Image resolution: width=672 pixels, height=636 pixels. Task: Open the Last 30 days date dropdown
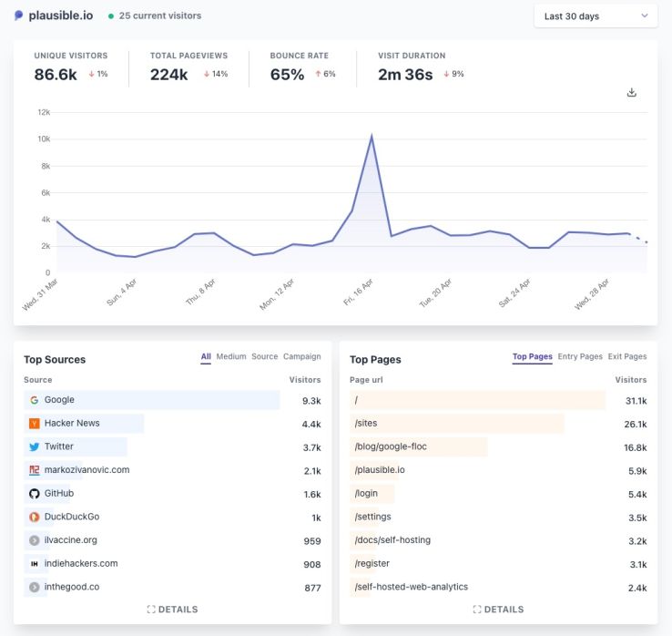(595, 16)
